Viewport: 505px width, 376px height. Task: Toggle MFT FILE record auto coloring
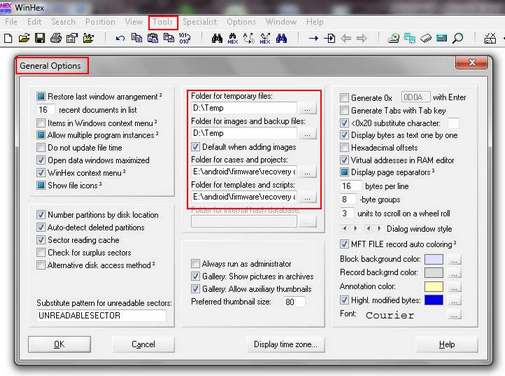tap(344, 244)
